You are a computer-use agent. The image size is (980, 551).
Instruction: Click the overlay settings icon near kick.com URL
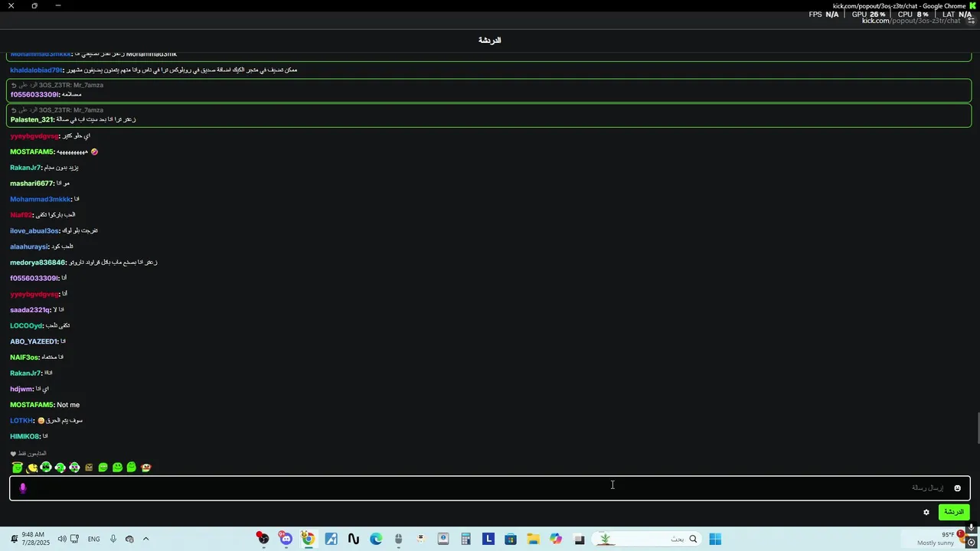click(x=972, y=21)
